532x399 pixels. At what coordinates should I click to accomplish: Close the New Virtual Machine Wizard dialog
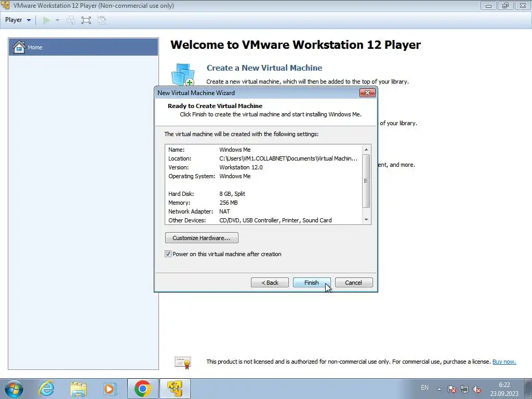coord(367,92)
